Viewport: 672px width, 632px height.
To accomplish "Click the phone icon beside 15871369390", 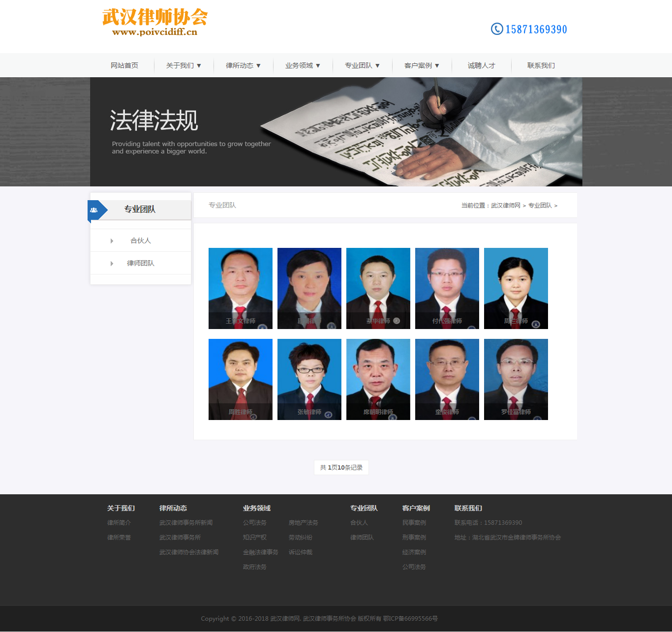I will click(x=497, y=29).
